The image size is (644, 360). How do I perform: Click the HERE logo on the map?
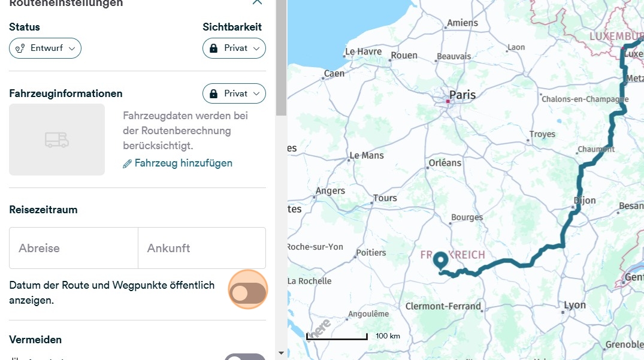321,328
